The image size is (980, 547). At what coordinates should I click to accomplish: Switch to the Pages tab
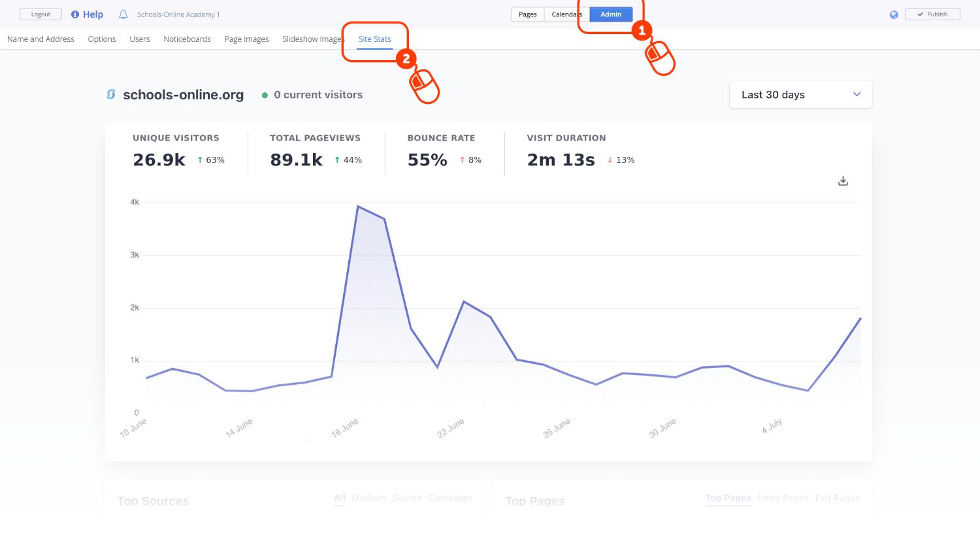[528, 14]
